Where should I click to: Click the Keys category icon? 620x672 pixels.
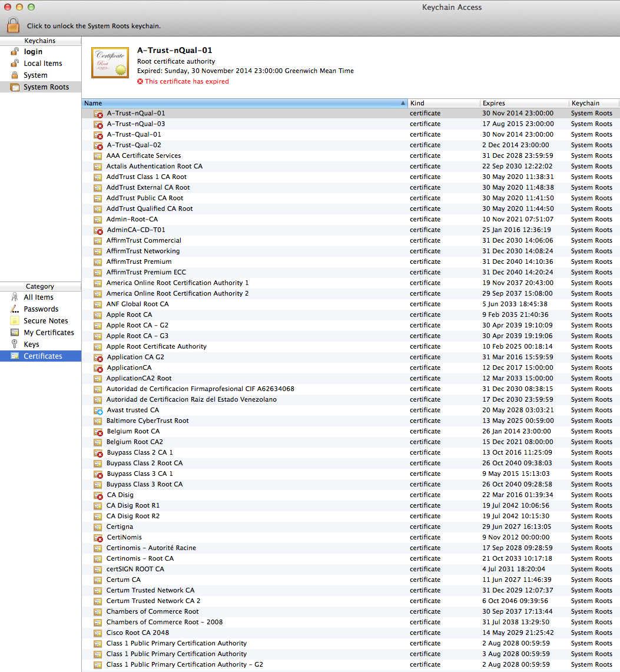15,344
